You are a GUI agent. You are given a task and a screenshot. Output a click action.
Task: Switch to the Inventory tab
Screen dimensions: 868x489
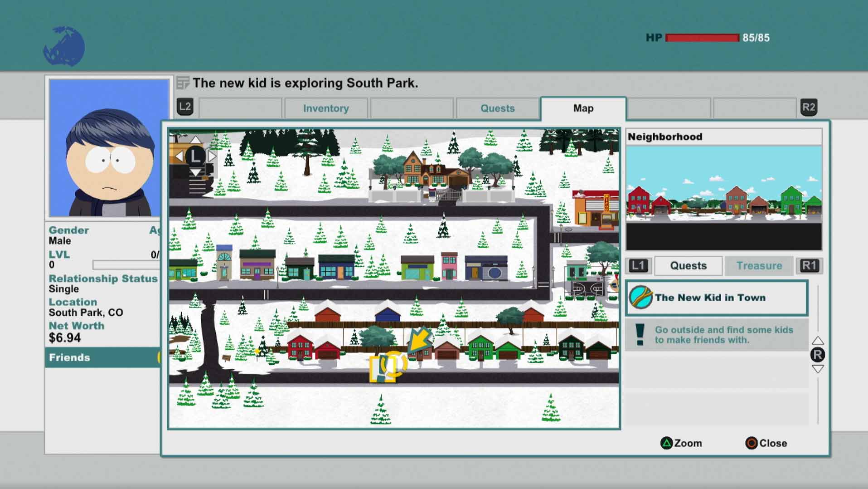click(x=326, y=108)
